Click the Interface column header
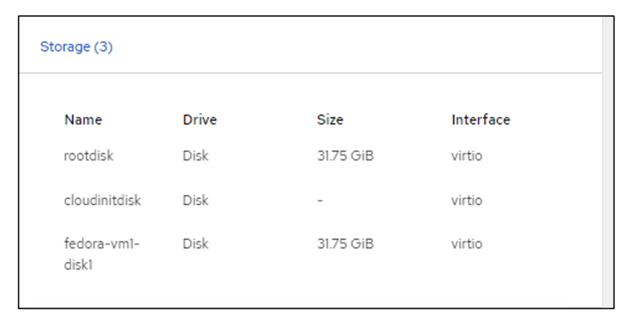The height and width of the screenshot is (329, 644). click(x=480, y=120)
